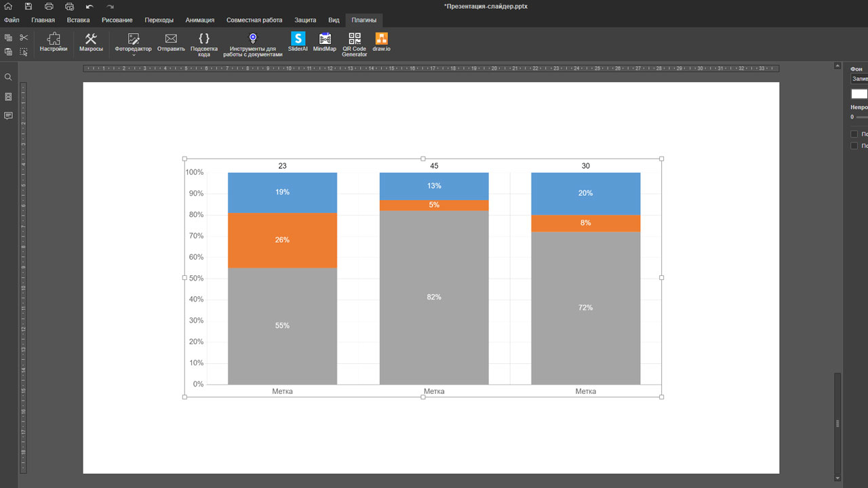Launch the draw.io plugin

tap(382, 43)
